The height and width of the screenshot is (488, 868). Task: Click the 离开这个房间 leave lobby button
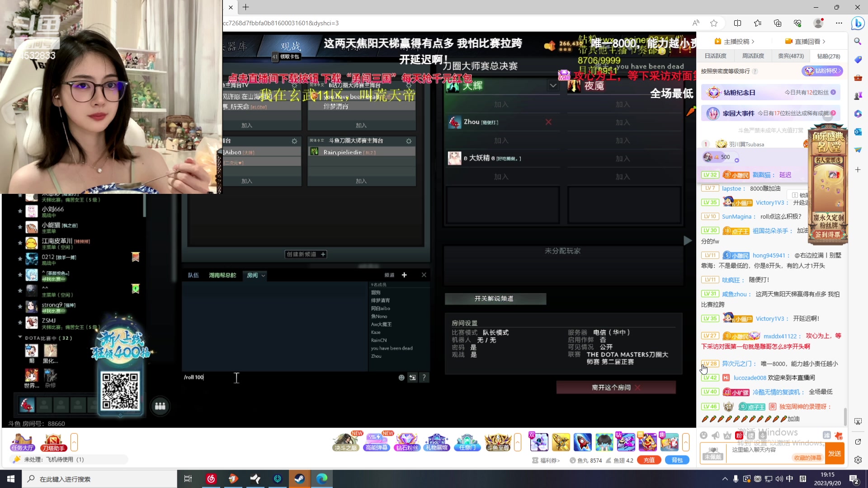[616, 388]
